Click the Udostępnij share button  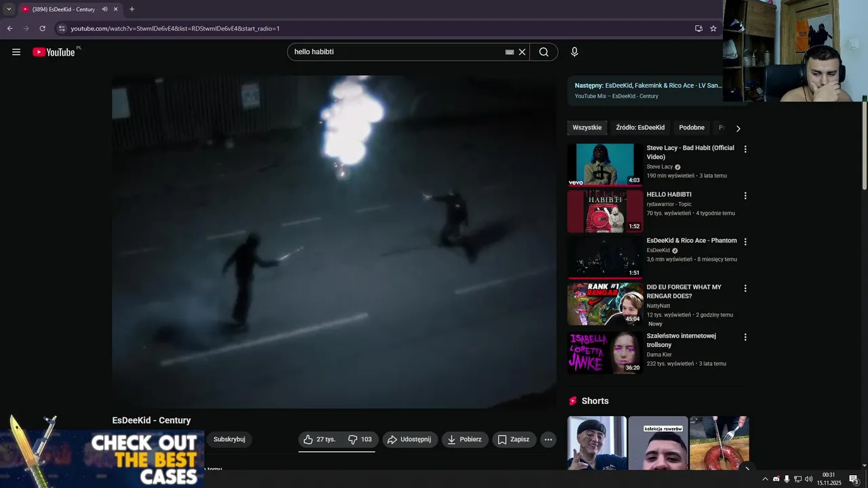410,439
